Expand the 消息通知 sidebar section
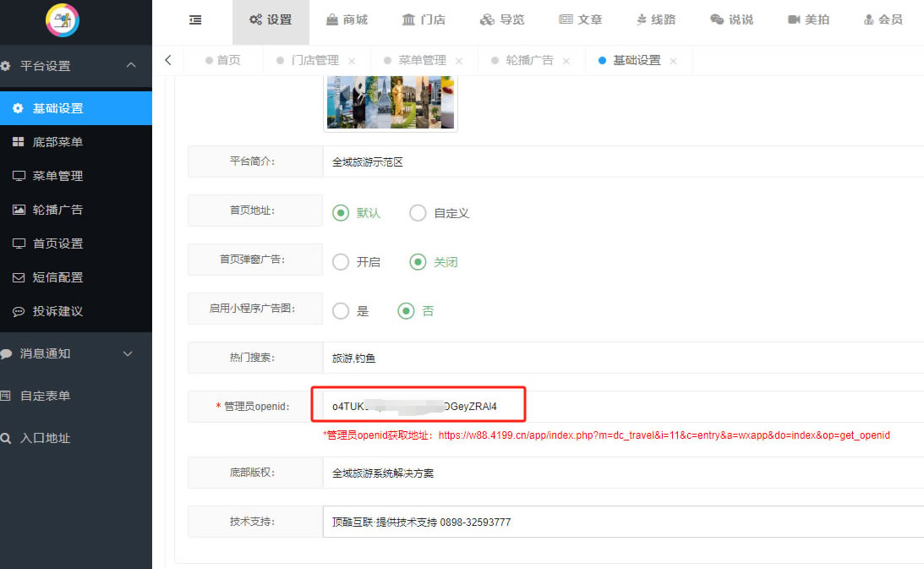Viewport: 924px width, 569px height. [x=128, y=353]
